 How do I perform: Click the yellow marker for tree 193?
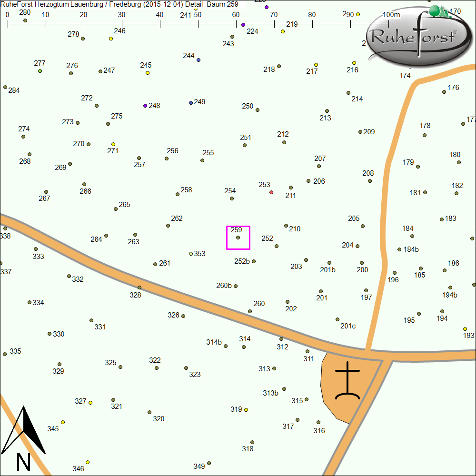click(x=465, y=329)
